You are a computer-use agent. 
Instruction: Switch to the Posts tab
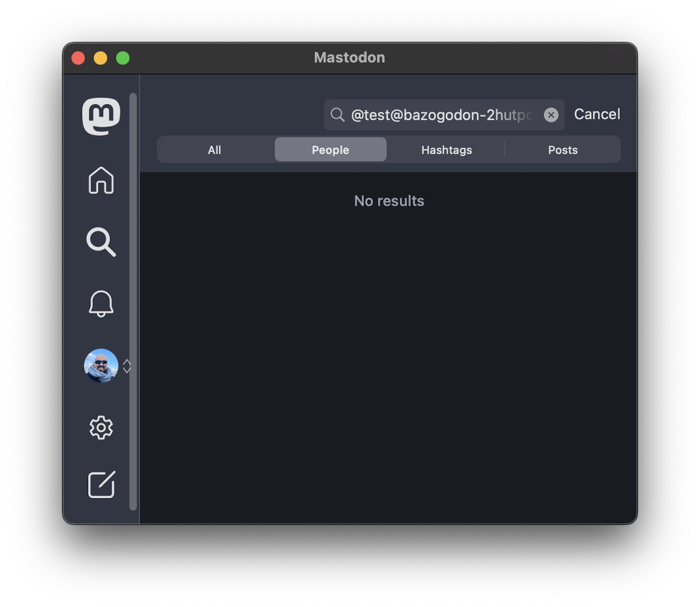pos(563,150)
